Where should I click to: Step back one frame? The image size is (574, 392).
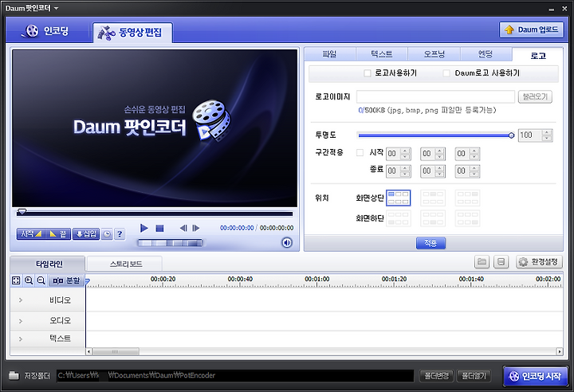[x=183, y=228]
